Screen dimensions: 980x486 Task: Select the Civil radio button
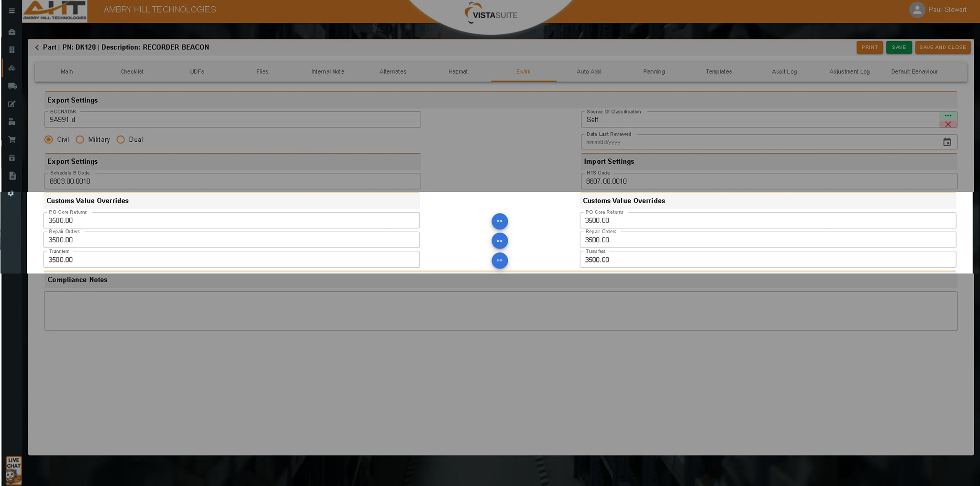point(49,140)
